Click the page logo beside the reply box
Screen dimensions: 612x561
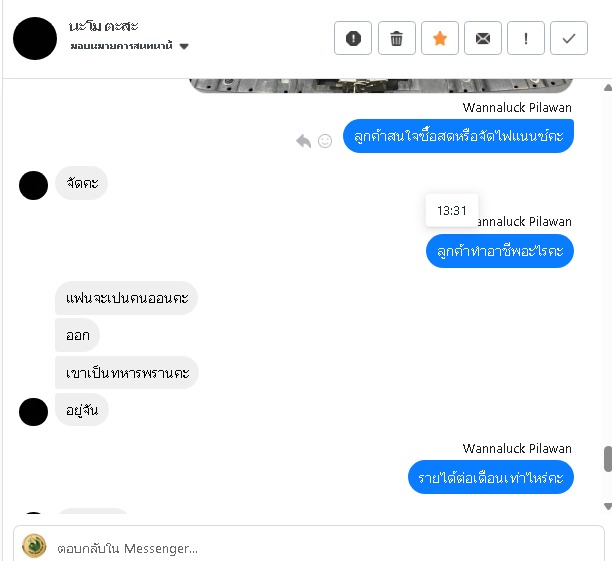point(34,545)
